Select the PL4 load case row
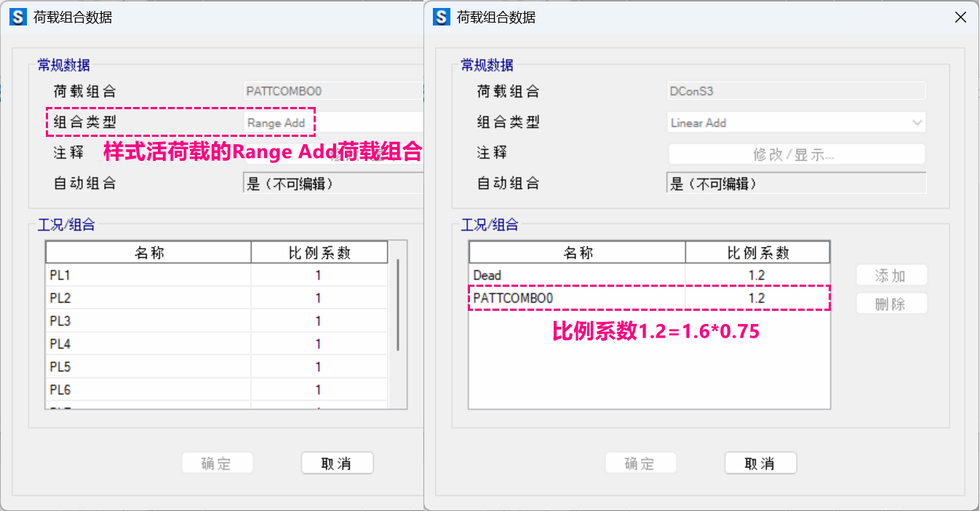Image resolution: width=980 pixels, height=511 pixels. [148, 344]
